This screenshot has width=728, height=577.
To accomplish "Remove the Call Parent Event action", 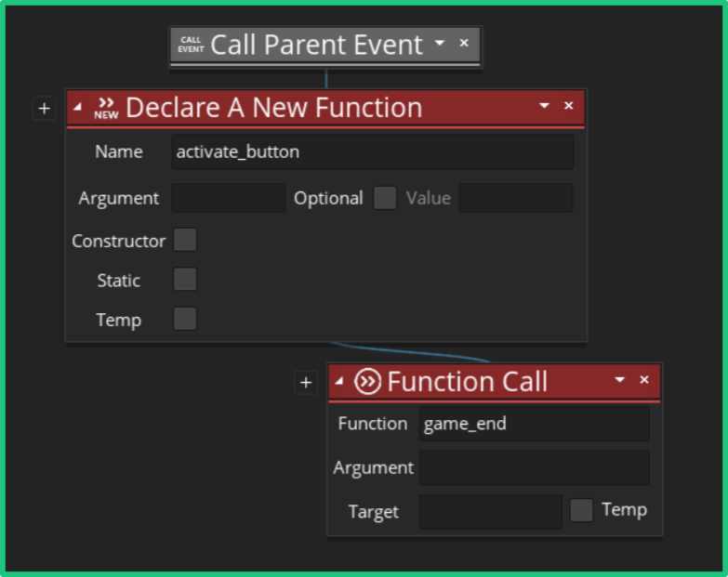I will (x=464, y=43).
